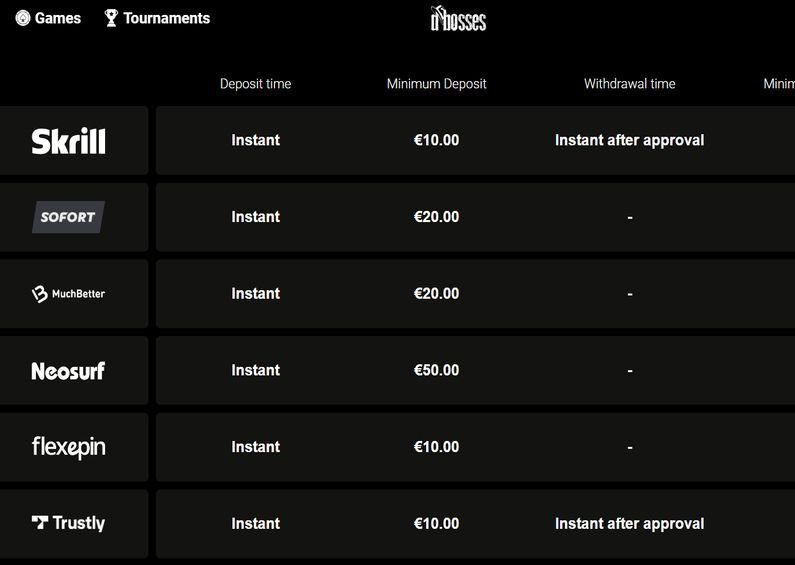795x565 pixels.
Task: Pick the flexepin payment logo
Action: click(x=68, y=447)
